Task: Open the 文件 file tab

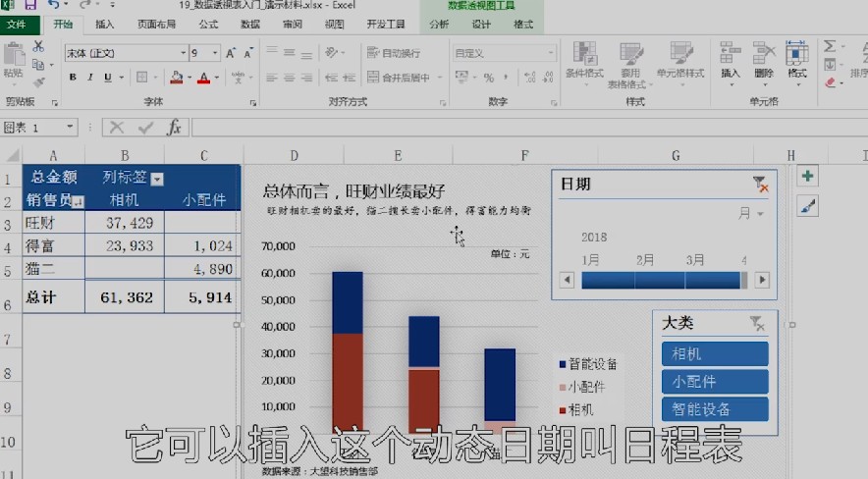Action: click(x=17, y=25)
